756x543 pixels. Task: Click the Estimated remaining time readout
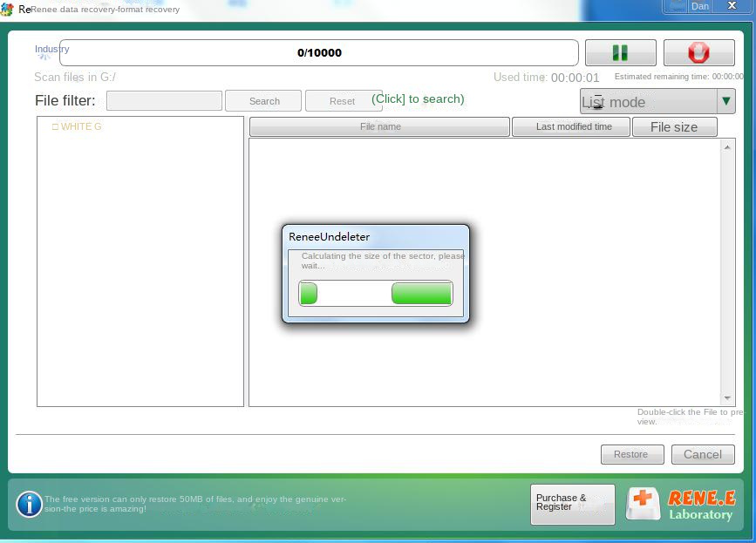(x=678, y=77)
